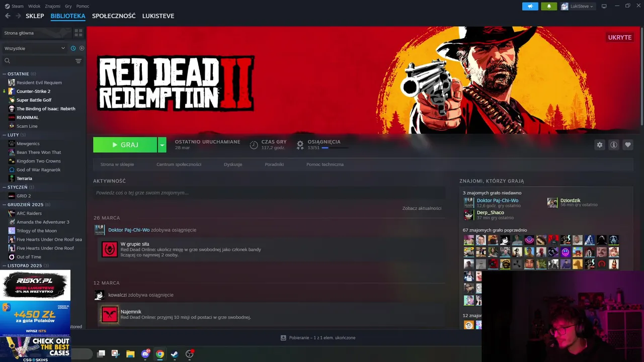Image resolution: width=644 pixels, height=362 pixels.
Task: Open the Znajomi menu
Action: [x=52, y=6]
